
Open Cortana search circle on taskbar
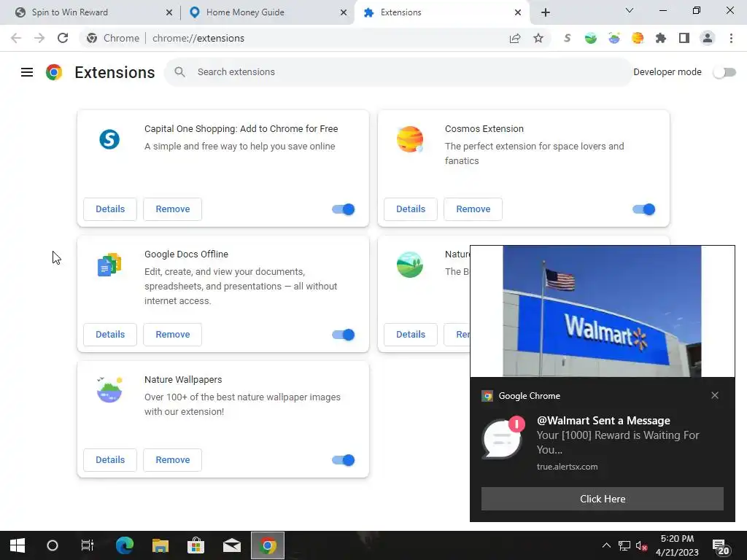click(x=53, y=545)
